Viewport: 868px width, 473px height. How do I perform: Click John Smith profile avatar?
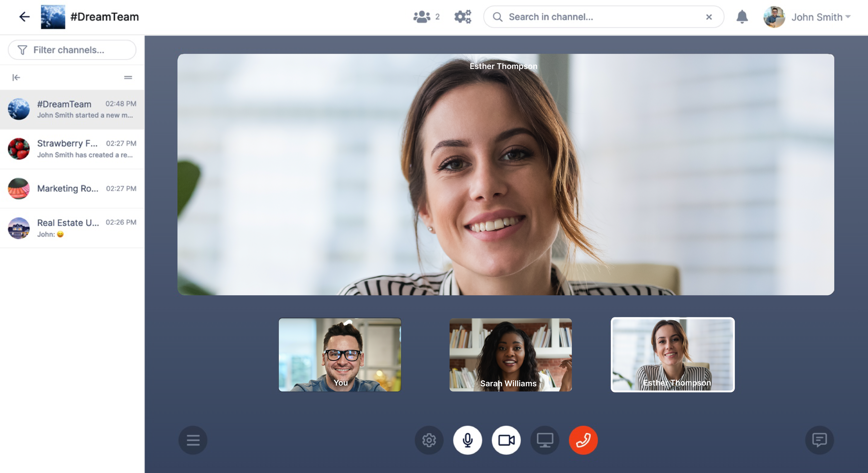(774, 17)
